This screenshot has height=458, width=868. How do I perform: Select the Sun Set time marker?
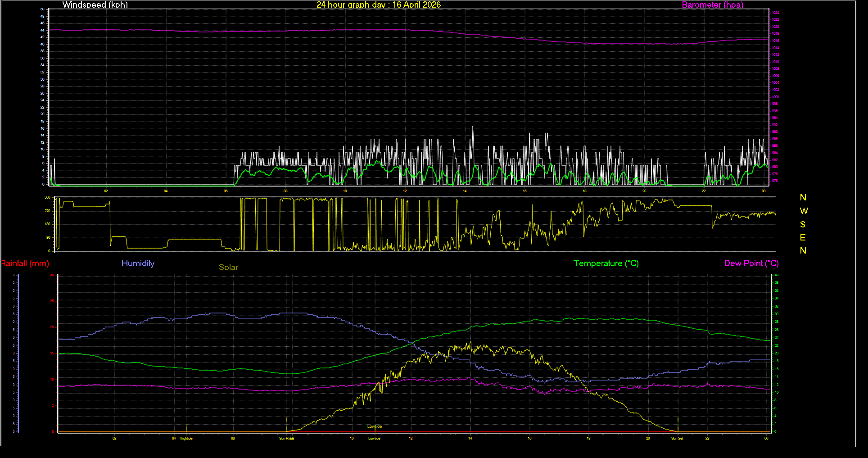(677, 438)
